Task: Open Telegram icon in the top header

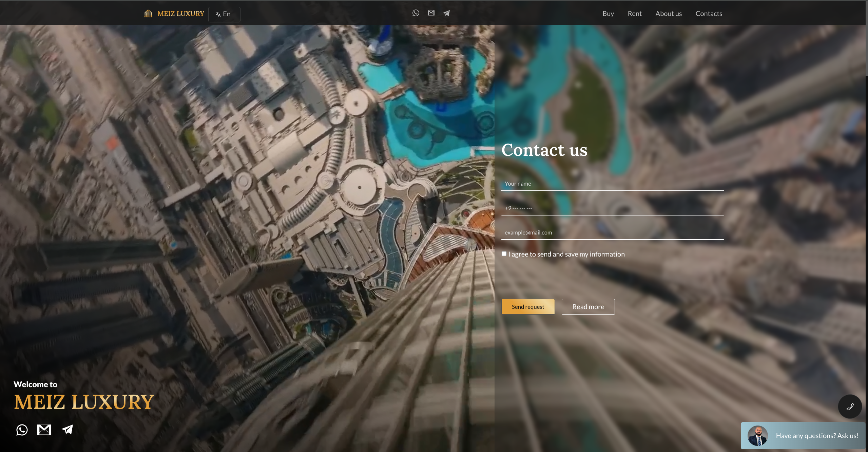Action: 446,13
